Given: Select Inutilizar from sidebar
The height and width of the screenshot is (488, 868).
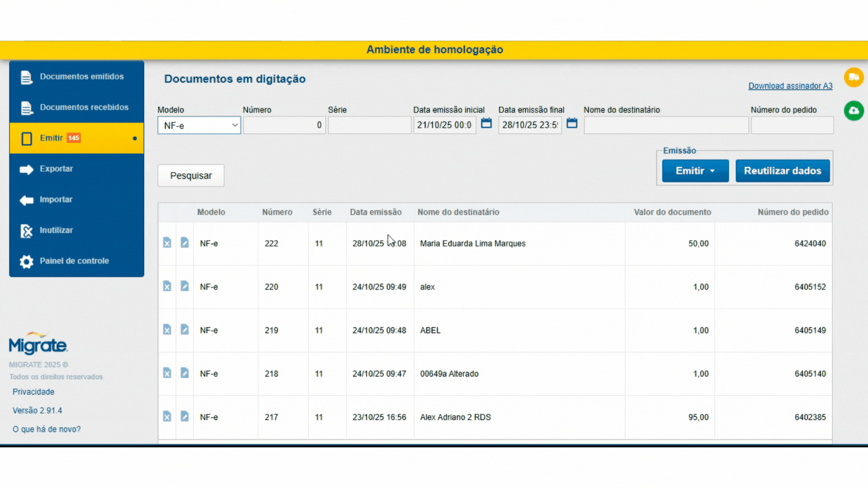Looking at the screenshot, I should pyautogui.click(x=56, y=230).
